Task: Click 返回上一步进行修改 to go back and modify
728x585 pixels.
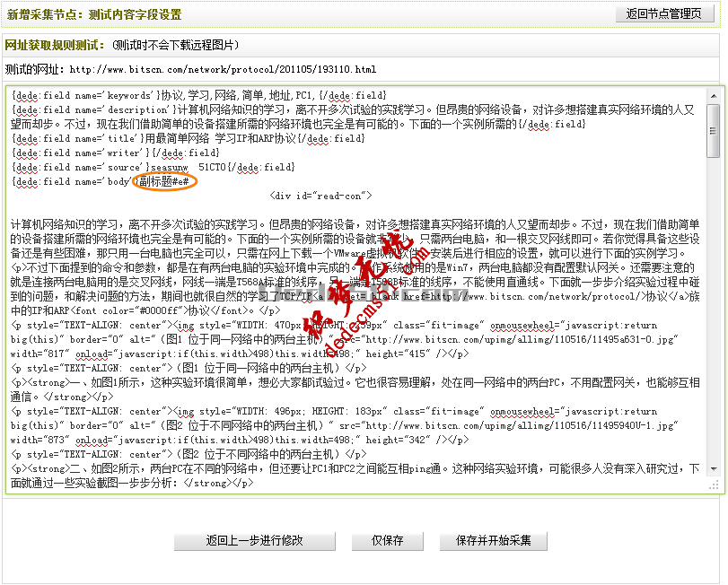Action: (x=254, y=541)
